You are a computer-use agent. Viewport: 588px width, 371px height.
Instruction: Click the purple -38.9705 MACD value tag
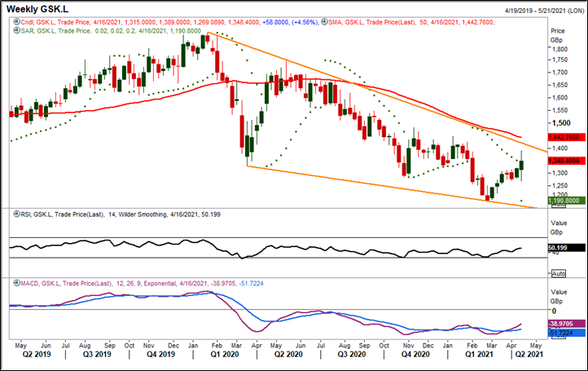click(566, 324)
